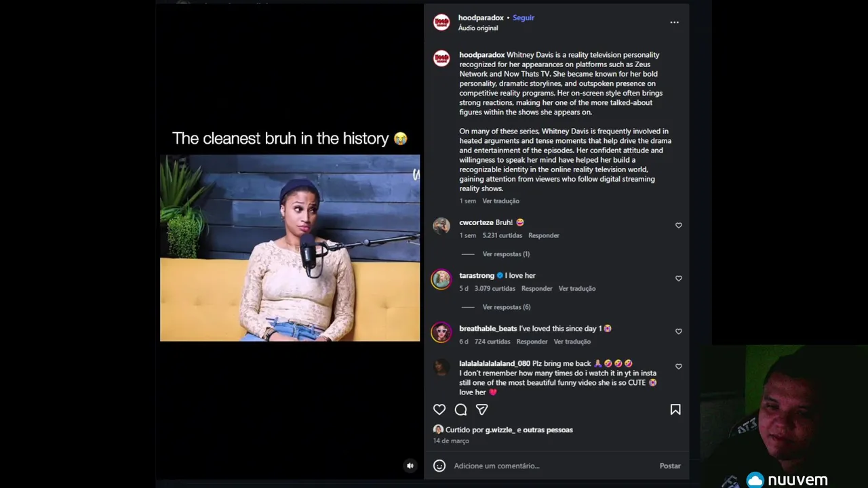
Task: Click the 'Seguir' follow link
Action: point(524,18)
